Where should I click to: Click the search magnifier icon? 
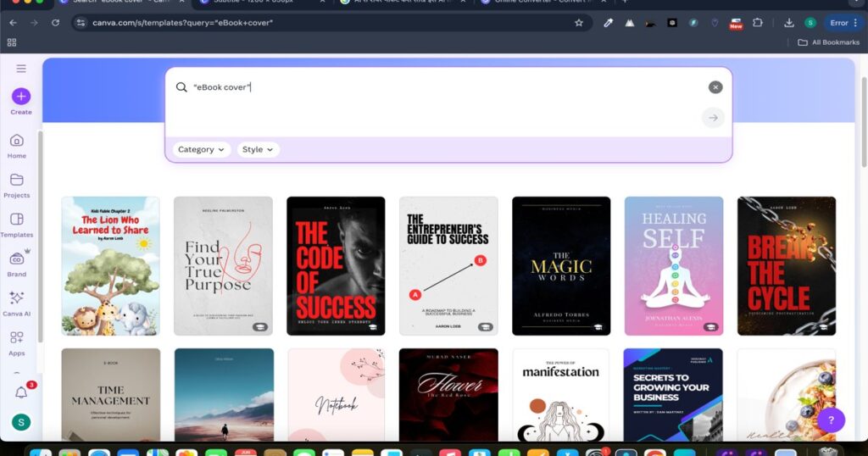click(x=181, y=87)
